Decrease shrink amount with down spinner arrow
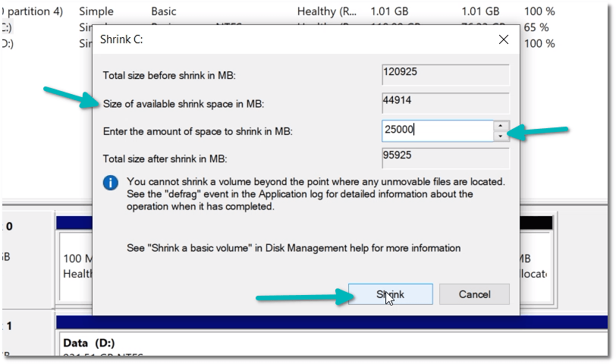This screenshot has height=364, width=616. [500, 136]
